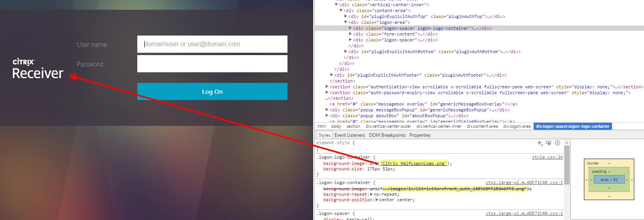Expand the background-position property triangle

click(x=377, y=200)
